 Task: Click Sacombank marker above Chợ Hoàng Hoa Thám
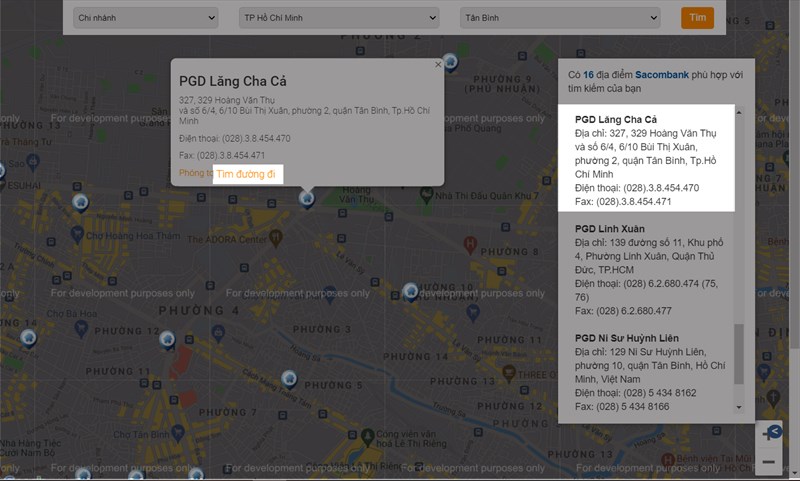pyautogui.click(x=80, y=202)
